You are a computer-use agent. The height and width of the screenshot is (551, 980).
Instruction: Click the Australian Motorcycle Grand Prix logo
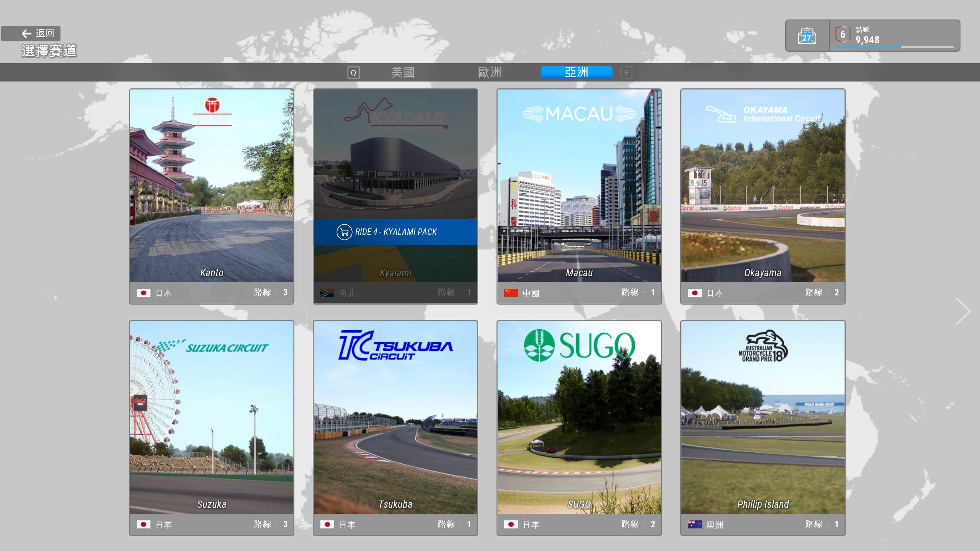point(763,346)
